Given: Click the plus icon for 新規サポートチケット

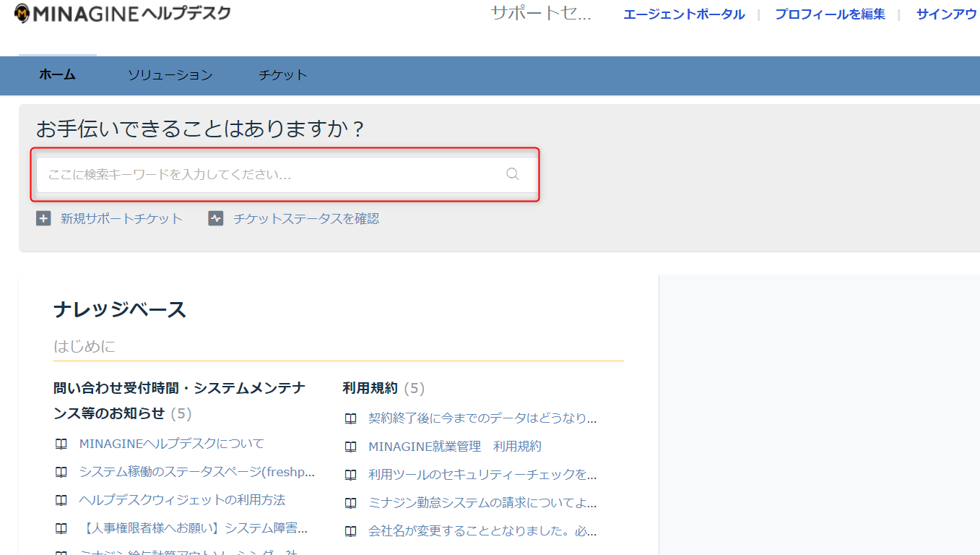Looking at the screenshot, I should coord(43,218).
